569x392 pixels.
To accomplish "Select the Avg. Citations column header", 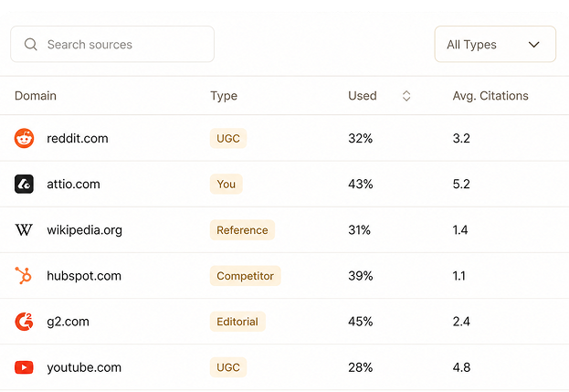I will 490,96.
